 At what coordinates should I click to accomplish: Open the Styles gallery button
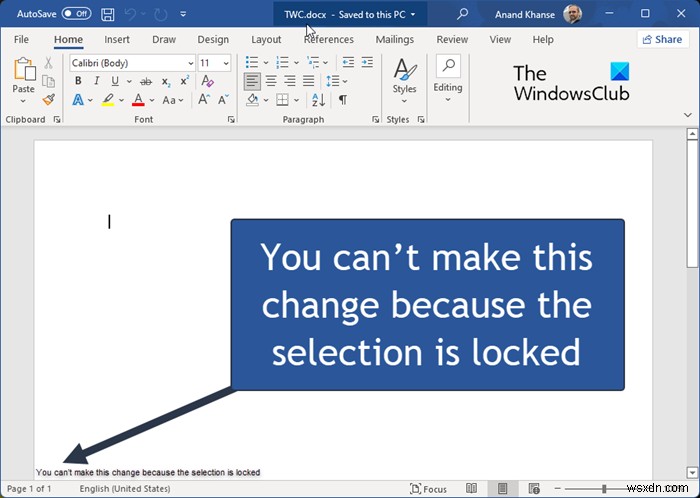[x=404, y=81]
